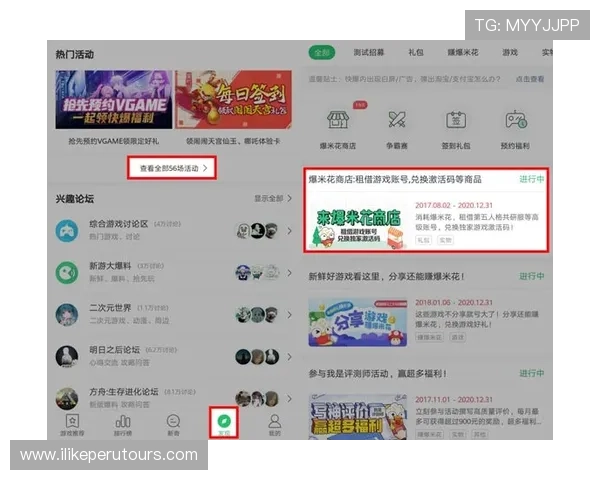This screenshot has width=600, height=480.
Task: Open the 来爆米花商店 event thumbnail
Action: [358, 225]
